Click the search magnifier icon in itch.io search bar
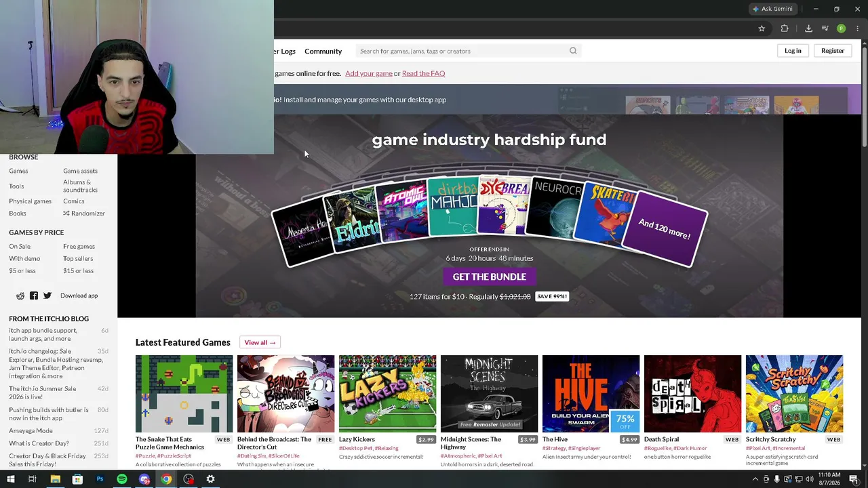The width and height of the screenshot is (868, 488). click(x=573, y=51)
